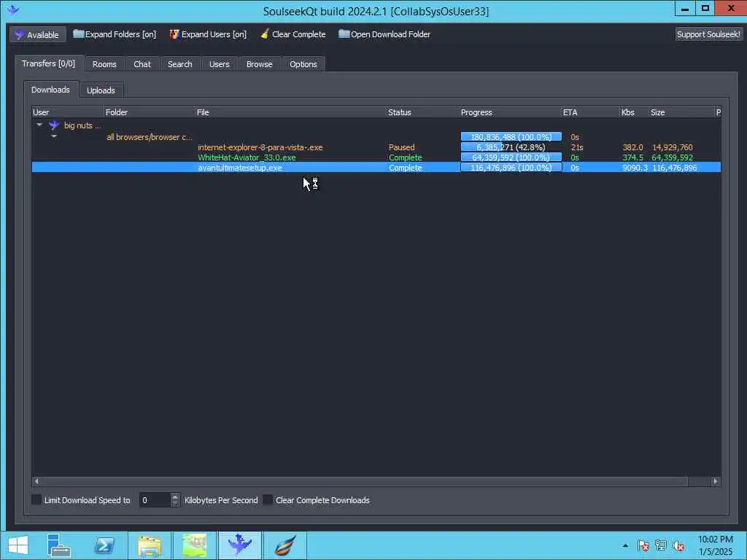The width and height of the screenshot is (747, 560).
Task: Click Complete status of WhiteHat-Aviator row
Action: (x=406, y=157)
